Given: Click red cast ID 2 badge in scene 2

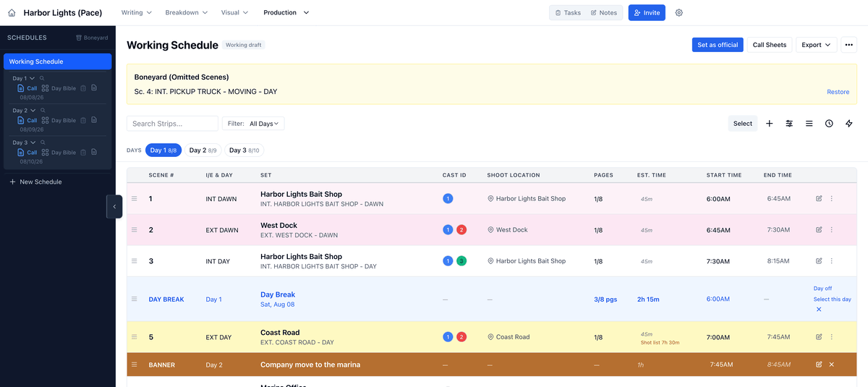Looking at the screenshot, I should tap(461, 230).
